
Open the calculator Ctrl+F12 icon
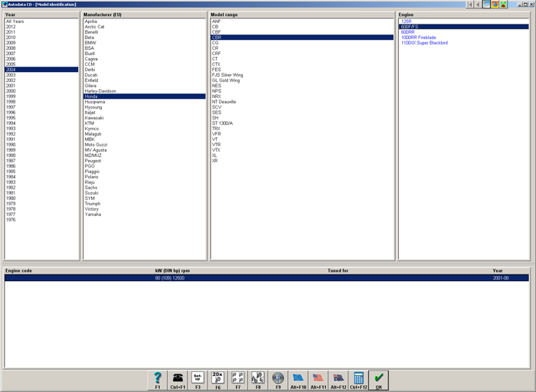(358, 380)
